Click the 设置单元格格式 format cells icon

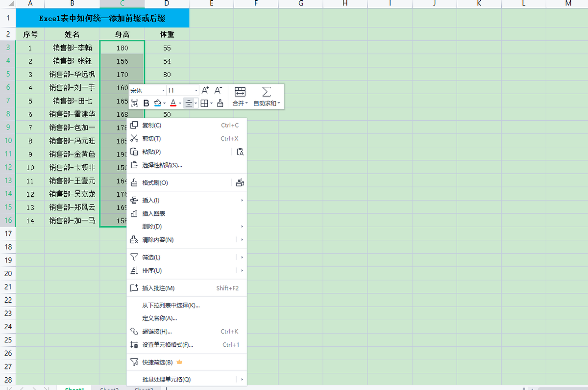tap(134, 344)
